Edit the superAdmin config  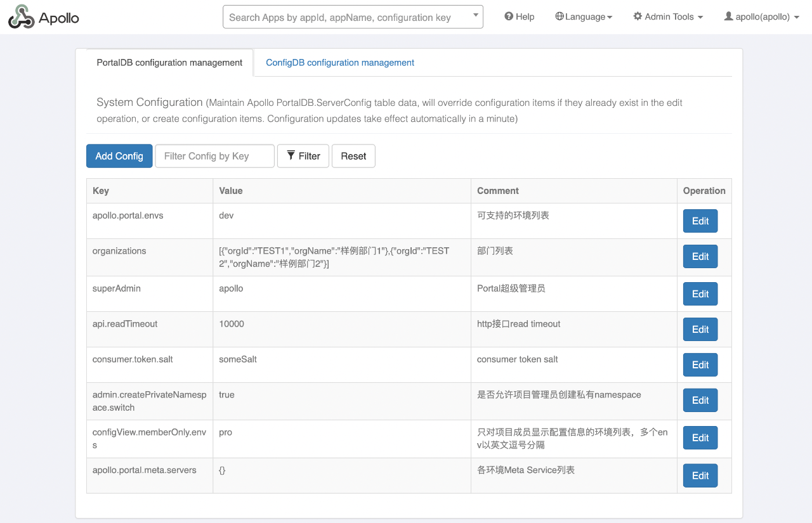tap(700, 294)
